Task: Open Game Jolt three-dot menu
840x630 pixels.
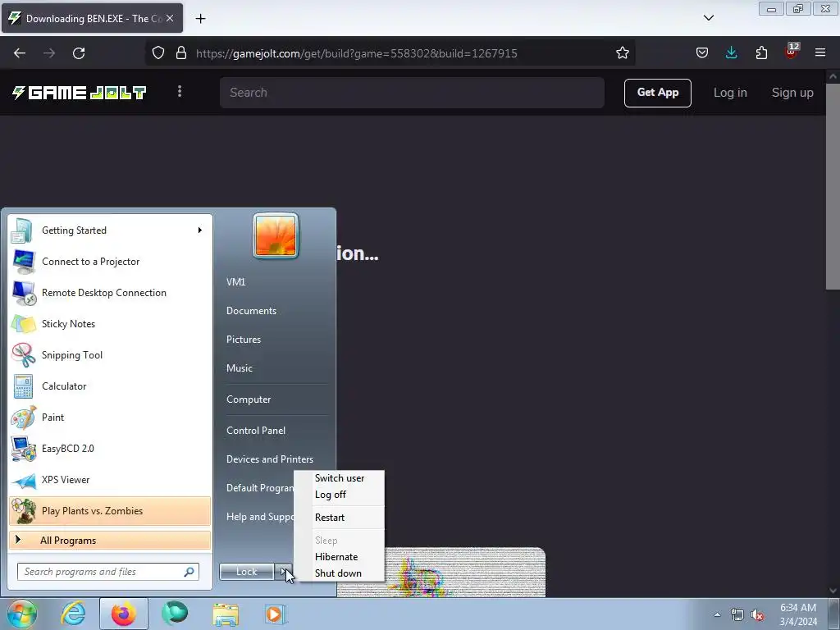Action: (x=180, y=92)
